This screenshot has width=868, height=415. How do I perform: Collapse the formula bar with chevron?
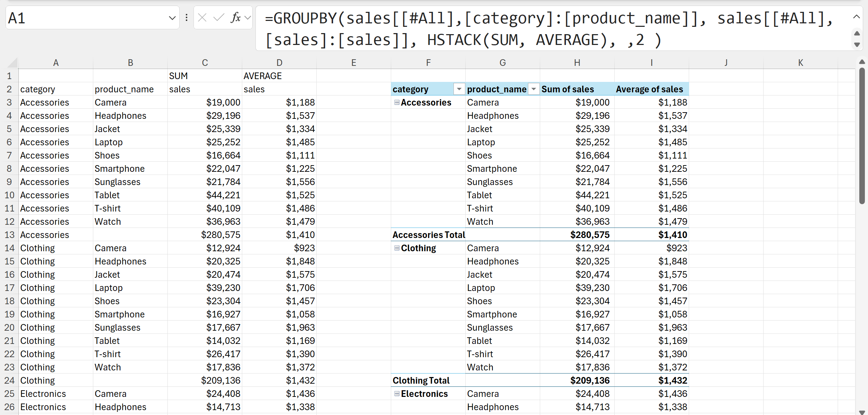(857, 17)
